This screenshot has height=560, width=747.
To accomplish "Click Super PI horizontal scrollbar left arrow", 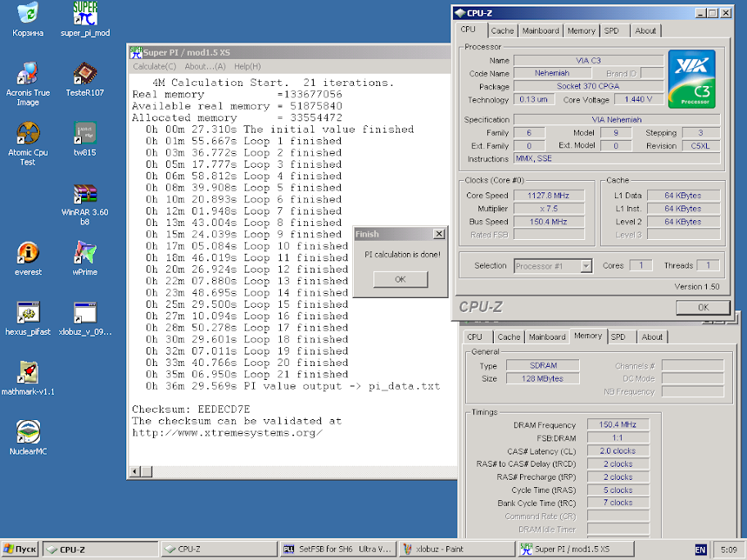I will pyautogui.click(x=135, y=472).
